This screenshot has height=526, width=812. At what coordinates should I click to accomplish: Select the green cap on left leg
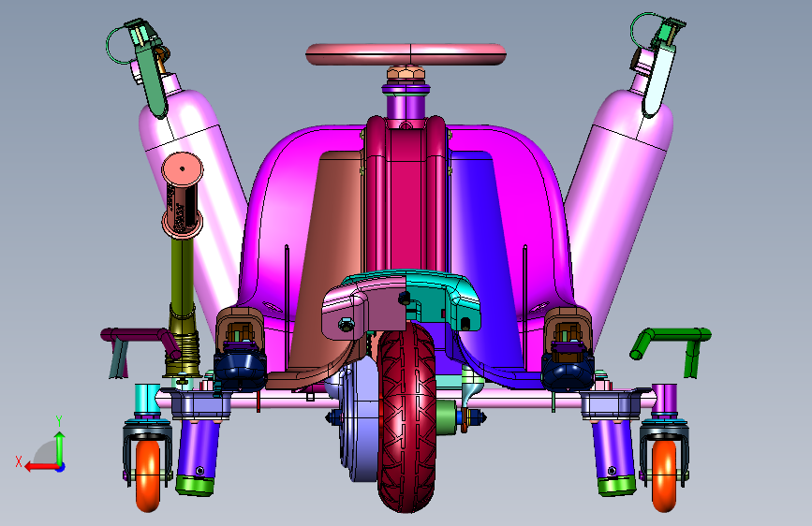[x=195, y=486]
